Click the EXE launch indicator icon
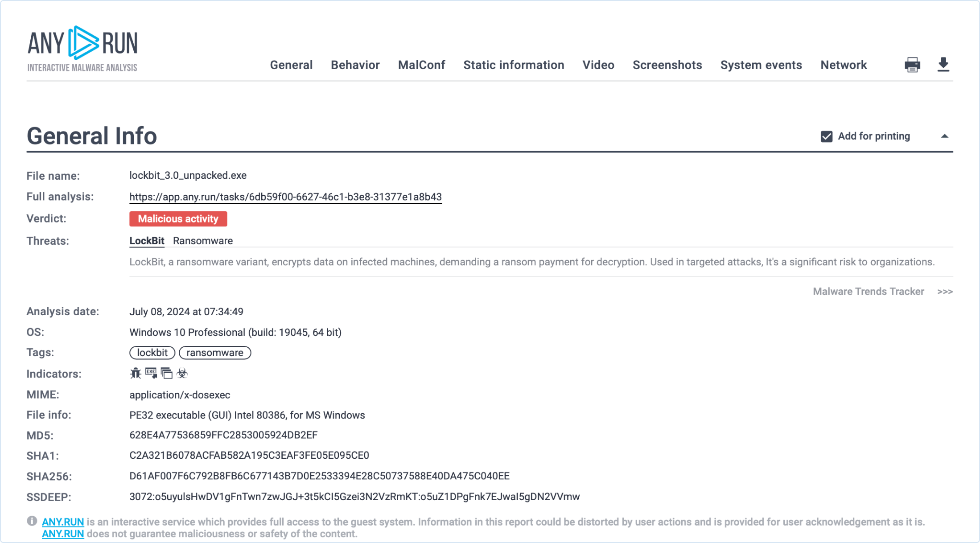Screen dimensions: 980x543 tap(151, 373)
